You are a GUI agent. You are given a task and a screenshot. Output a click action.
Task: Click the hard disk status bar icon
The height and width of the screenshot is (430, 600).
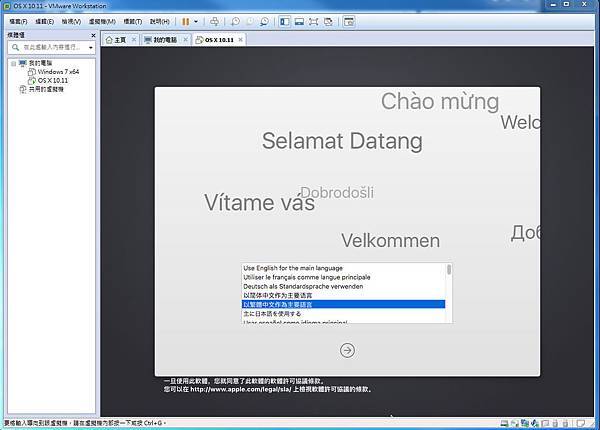(x=504, y=423)
